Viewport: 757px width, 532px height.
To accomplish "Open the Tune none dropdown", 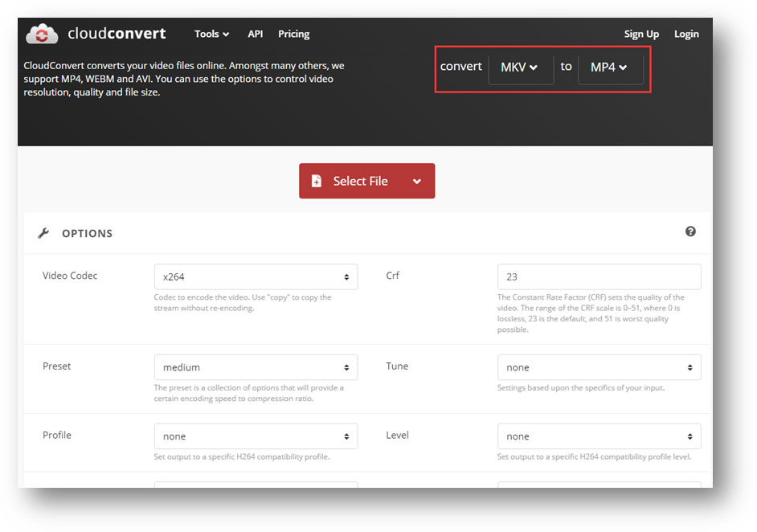I will click(599, 367).
